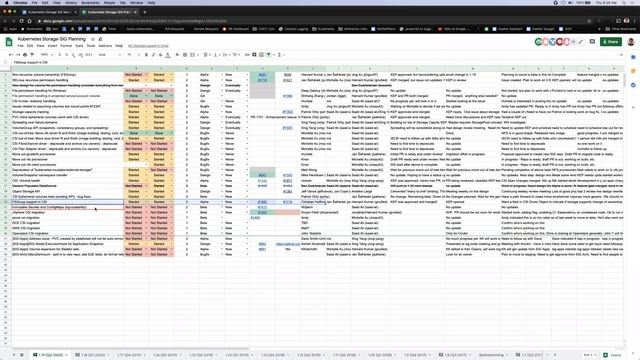The width and height of the screenshot is (640, 360).
Task: Toggle strikethrough formatting
Action: (160, 55)
